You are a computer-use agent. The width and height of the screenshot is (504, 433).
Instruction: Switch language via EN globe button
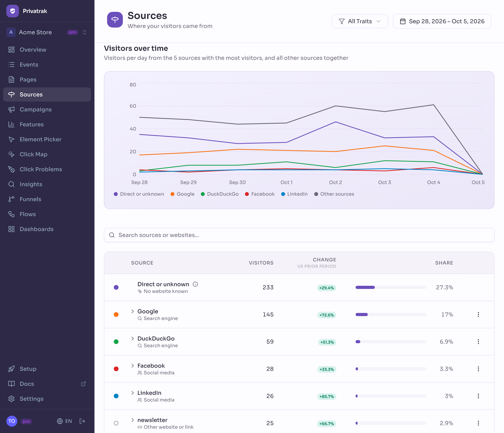coord(64,421)
